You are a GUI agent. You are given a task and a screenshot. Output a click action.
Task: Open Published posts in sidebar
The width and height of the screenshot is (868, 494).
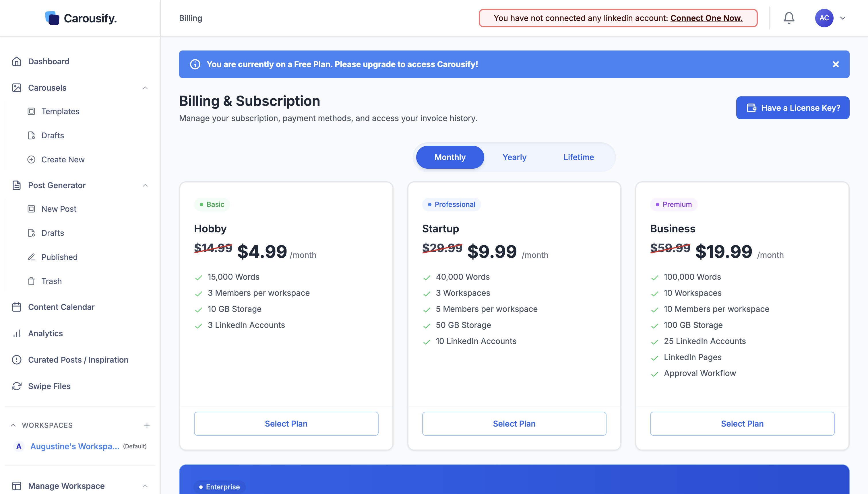click(x=59, y=257)
